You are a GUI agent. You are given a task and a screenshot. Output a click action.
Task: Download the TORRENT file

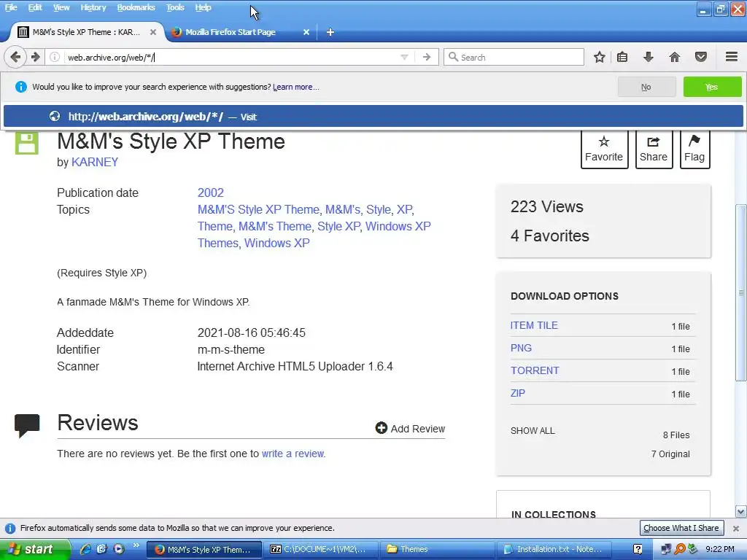click(x=535, y=370)
